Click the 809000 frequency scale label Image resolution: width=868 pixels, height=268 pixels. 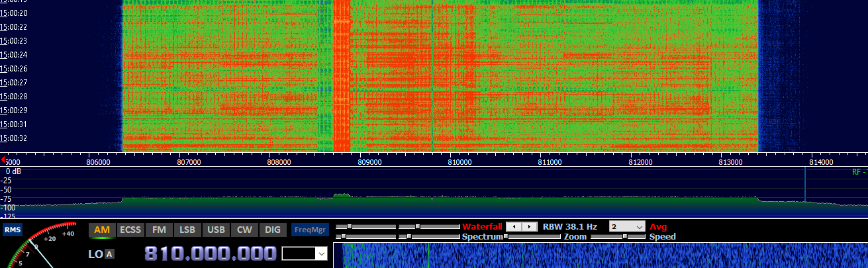tap(369, 161)
